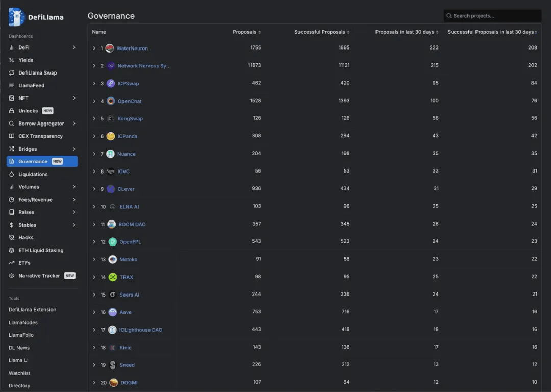Click the Aave project icon
Viewport: 551px width, 392px height.
(113, 312)
